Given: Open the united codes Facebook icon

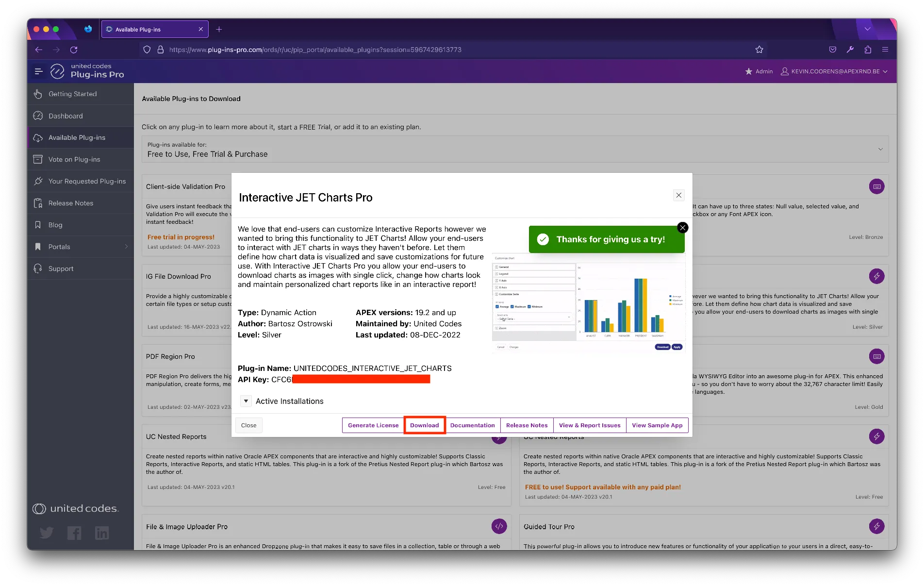Looking at the screenshot, I should pos(74,533).
